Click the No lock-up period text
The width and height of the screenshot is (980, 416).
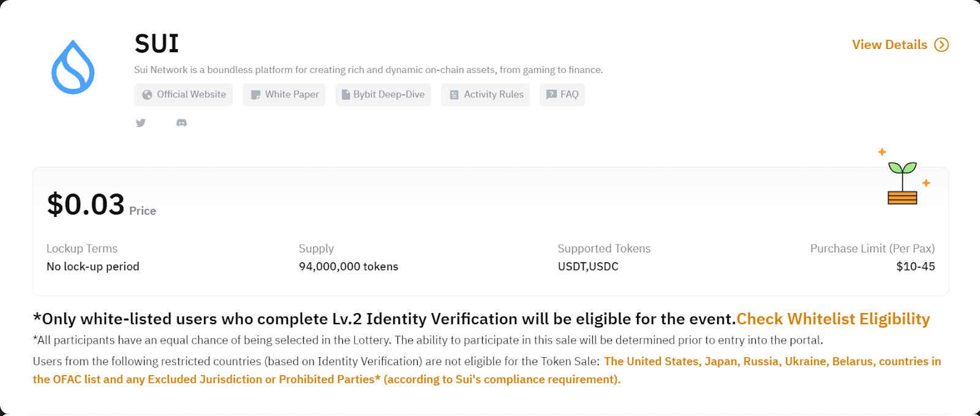tap(93, 267)
